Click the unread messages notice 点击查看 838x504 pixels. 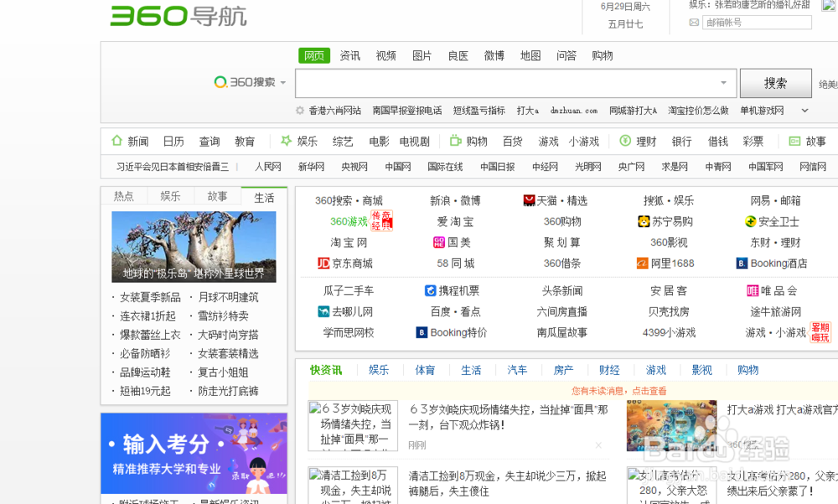619,391
